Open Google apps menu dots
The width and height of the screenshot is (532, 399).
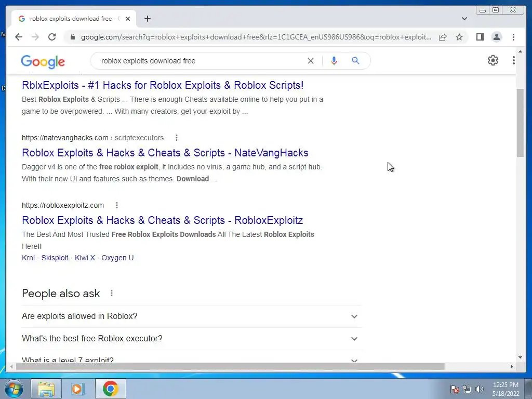tap(514, 60)
